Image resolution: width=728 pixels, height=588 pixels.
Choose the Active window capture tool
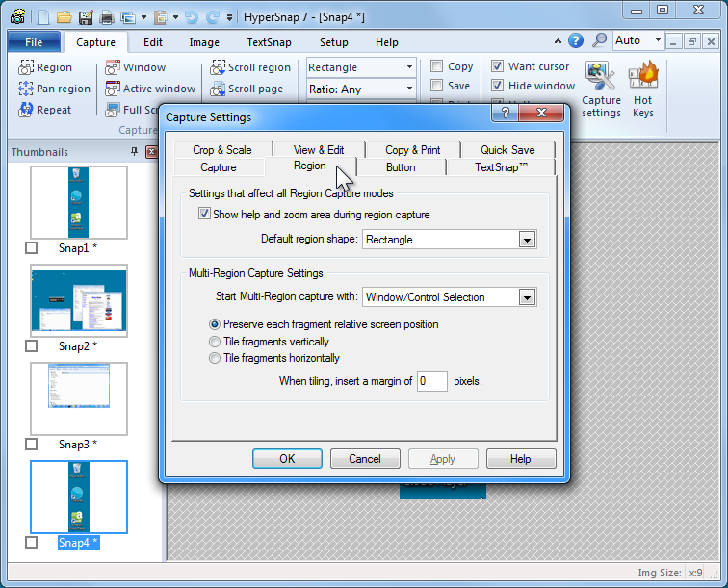coord(113,89)
